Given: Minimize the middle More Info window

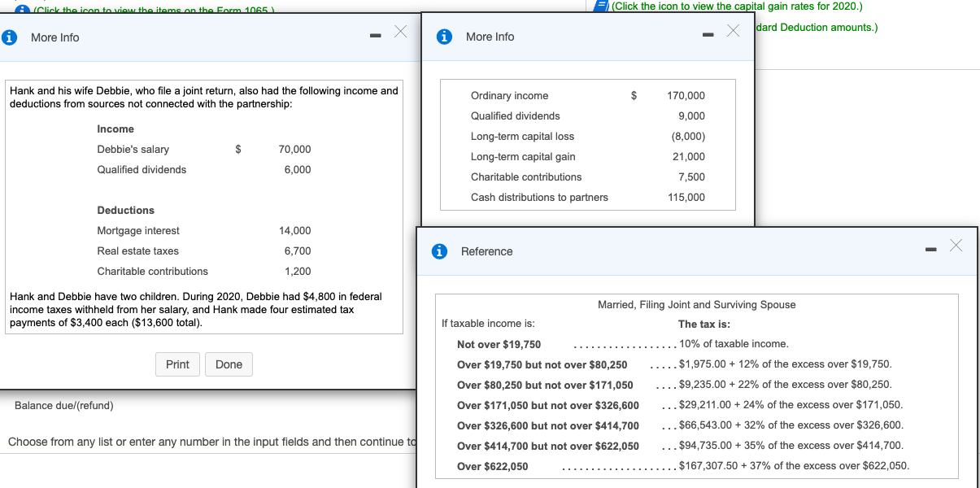Looking at the screenshot, I should [710, 33].
